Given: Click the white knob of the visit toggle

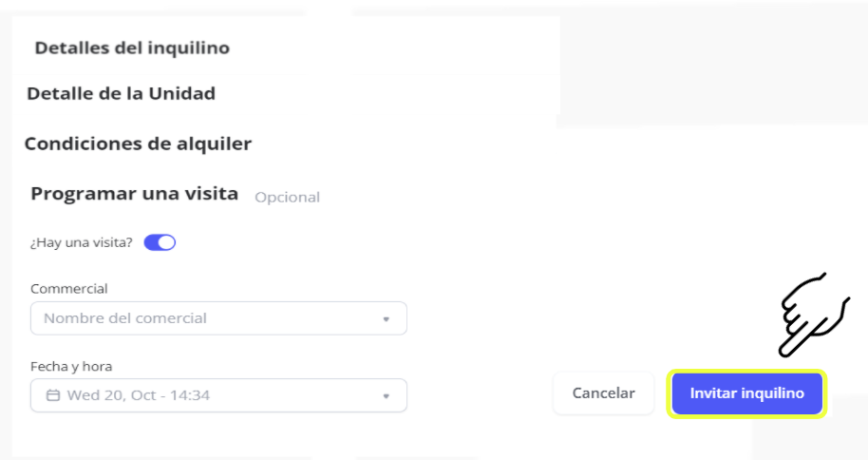Looking at the screenshot, I should coord(167,243).
